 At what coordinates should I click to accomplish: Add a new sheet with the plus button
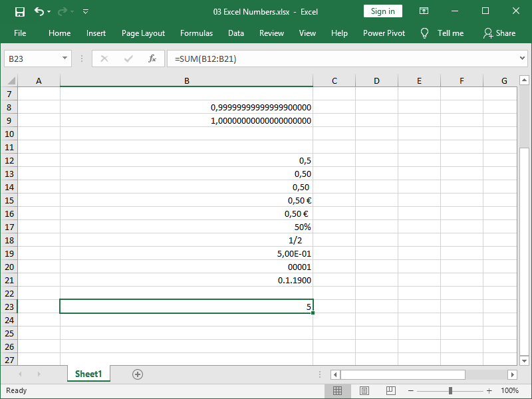point(137,374)
